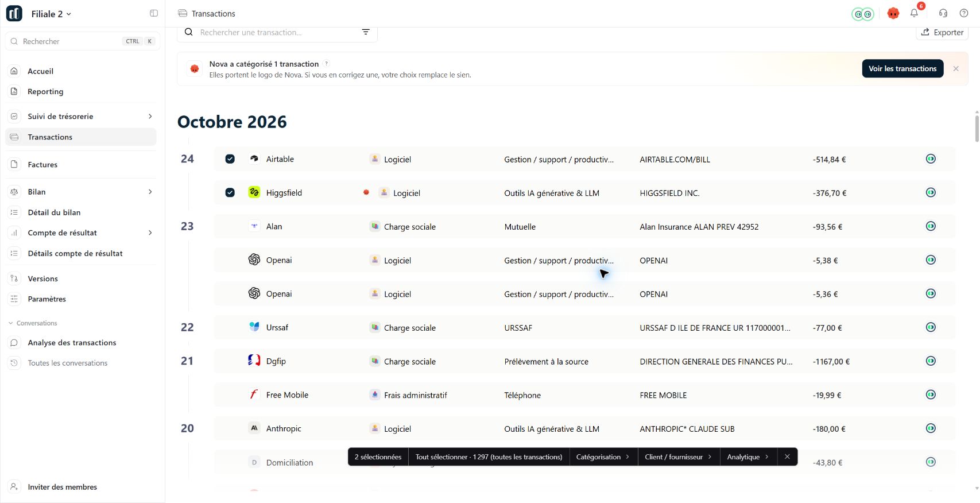Dismiss the Nova categorization banner

coord(956,68)
